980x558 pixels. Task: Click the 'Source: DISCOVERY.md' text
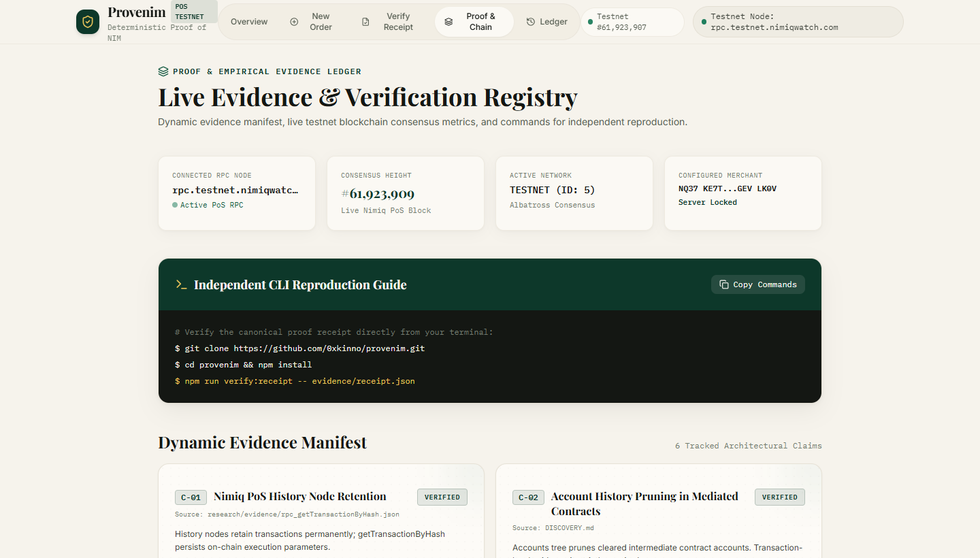[553, 528]
